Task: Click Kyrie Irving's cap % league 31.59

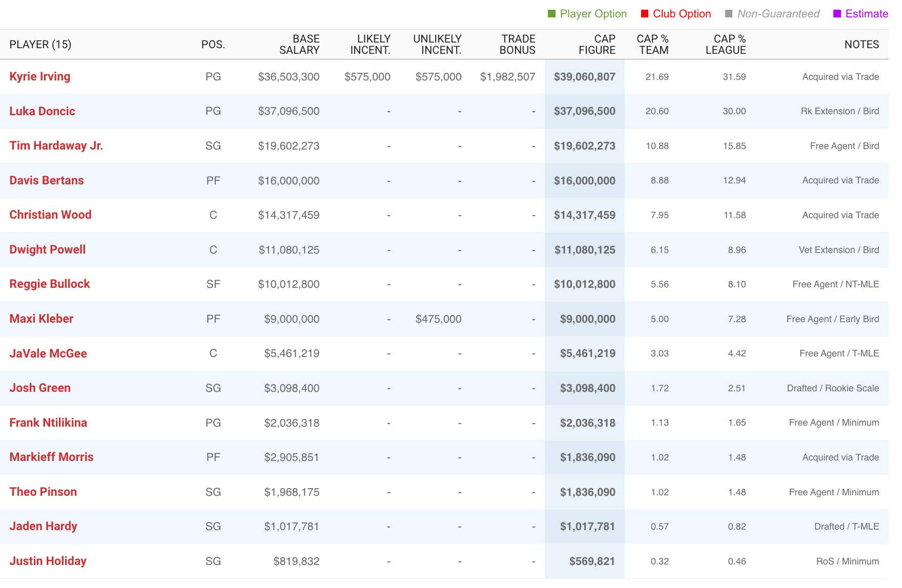Action: tap(734, 77)
